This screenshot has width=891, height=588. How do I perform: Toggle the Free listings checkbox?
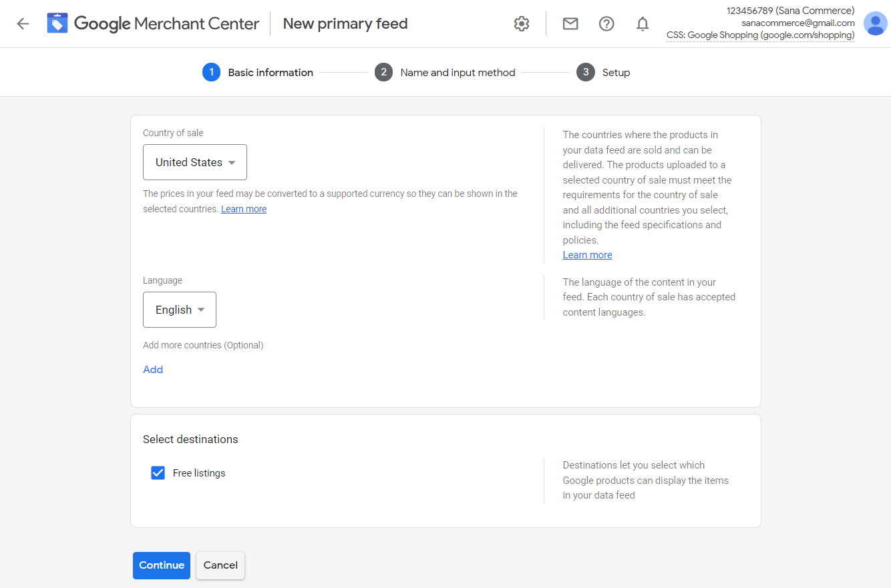[x=158, y=473]
